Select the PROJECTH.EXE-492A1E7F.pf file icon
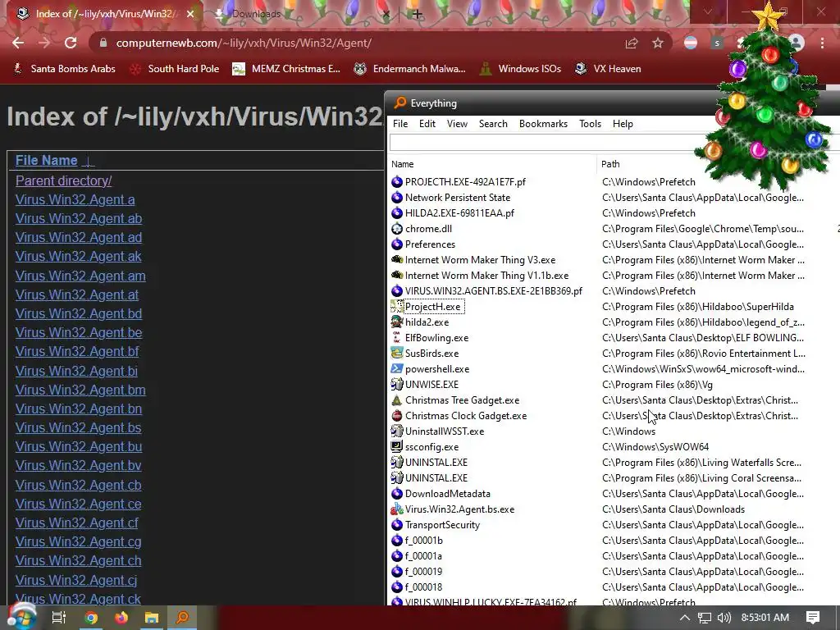The image size is (840, 630). 397,181
